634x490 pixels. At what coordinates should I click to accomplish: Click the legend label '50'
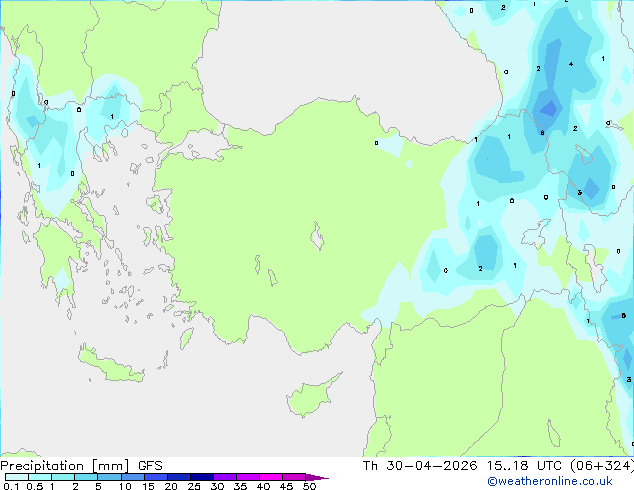click(x=309, y=486)
